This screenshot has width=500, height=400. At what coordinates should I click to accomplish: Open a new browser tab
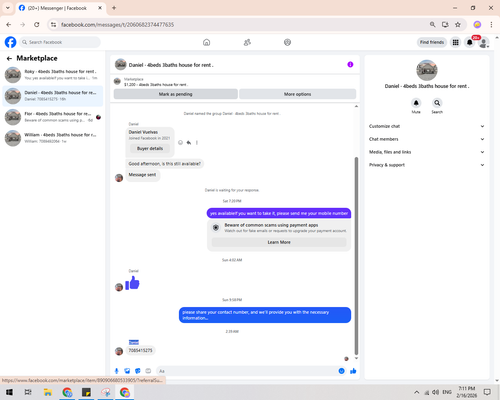point(114,8)
